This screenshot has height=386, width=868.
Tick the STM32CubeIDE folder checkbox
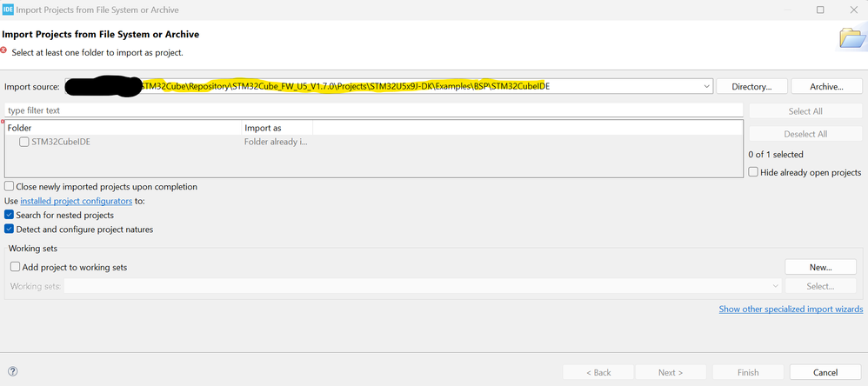click(x=24, y=142)
